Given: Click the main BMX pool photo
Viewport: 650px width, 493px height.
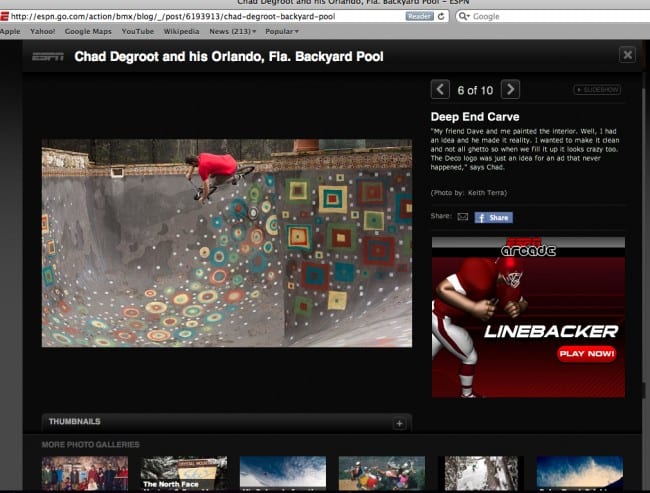Looking at the screenshot, I should [227, 243].
